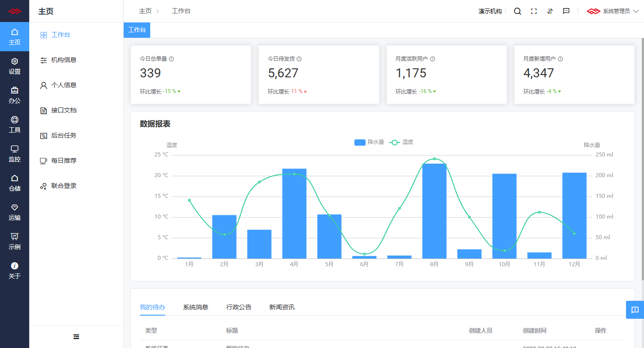Click the 4月 precipitation bar
The height and width of the screenshot is (348, 644).
pos(294,214)
